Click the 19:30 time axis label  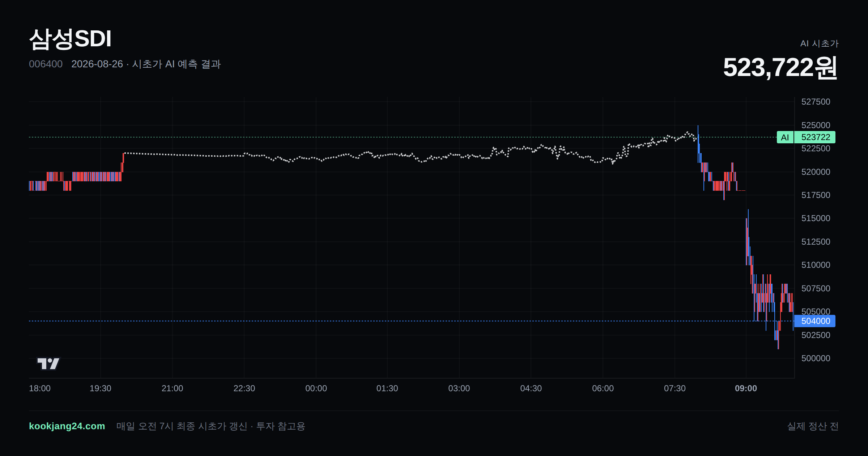click(x=101, y=388)
